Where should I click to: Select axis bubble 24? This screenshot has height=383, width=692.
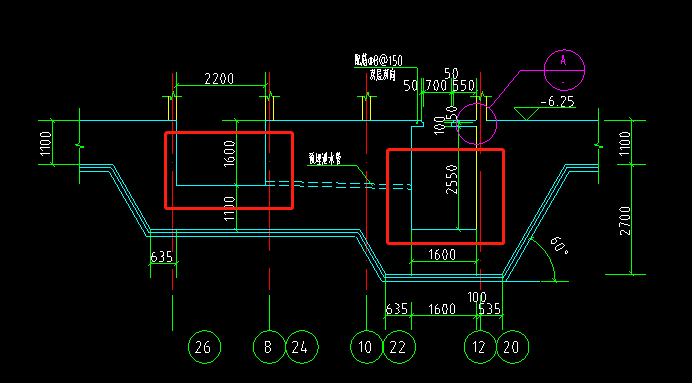[302, 347]
